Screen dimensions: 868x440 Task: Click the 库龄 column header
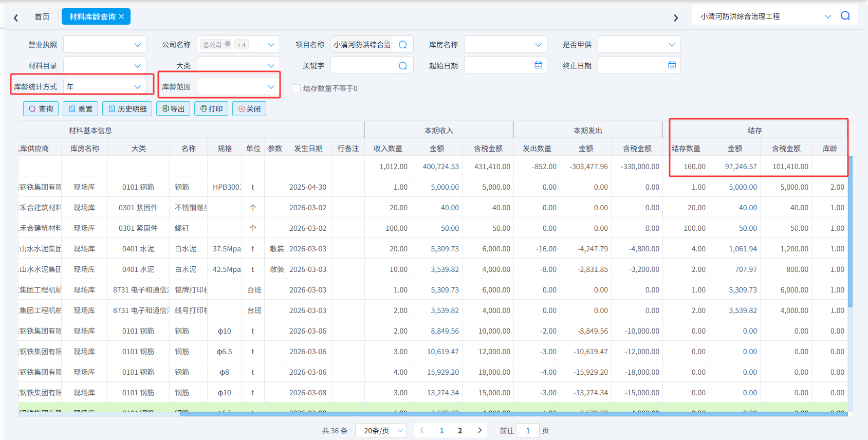coord(830,149)
